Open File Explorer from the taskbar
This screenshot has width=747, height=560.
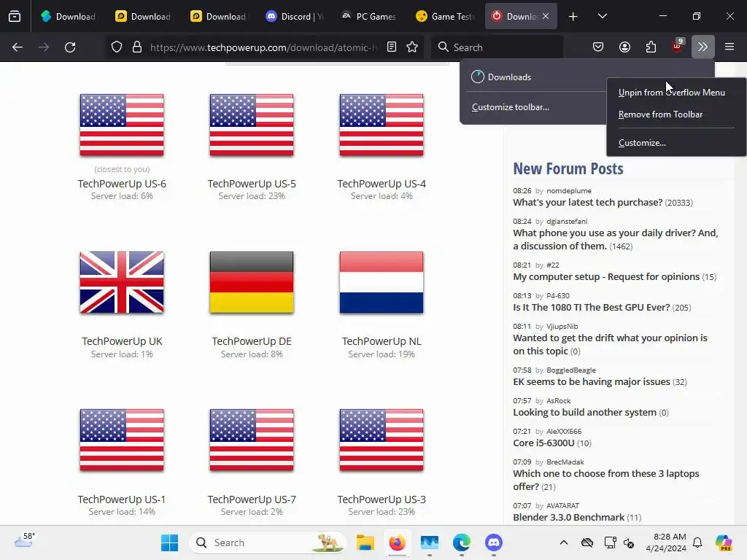(365, 542)
